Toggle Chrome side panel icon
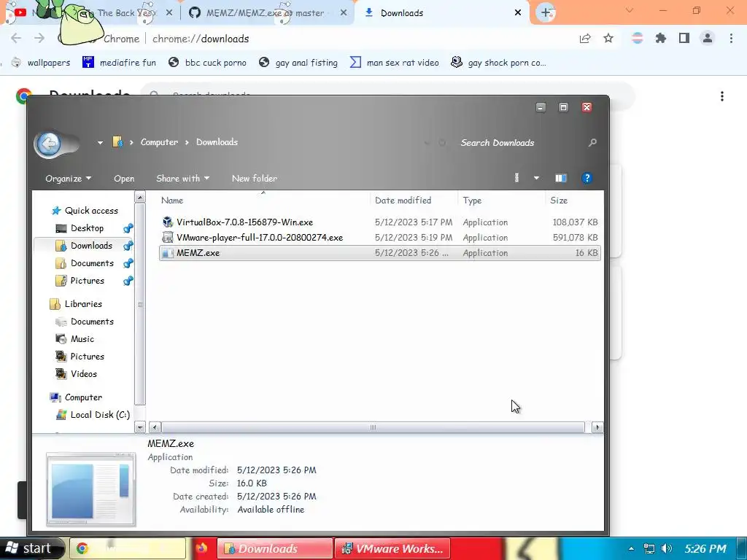This screenshot has width=747, height=560. (684, 38)
